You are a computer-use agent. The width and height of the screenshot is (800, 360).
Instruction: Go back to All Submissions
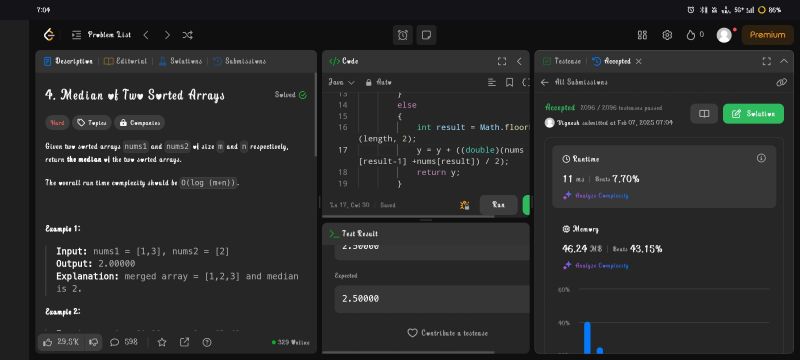(x=574, y=82)
